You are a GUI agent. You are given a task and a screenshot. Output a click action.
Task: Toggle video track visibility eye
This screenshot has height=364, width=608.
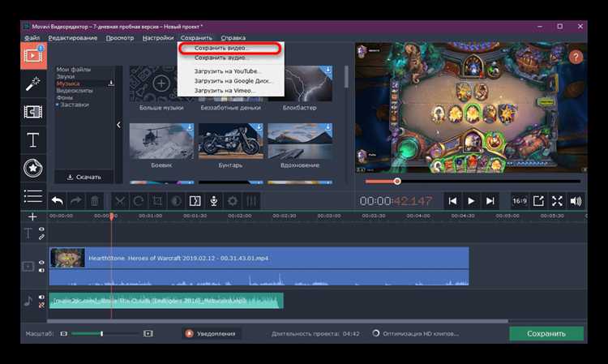[41, 263]
